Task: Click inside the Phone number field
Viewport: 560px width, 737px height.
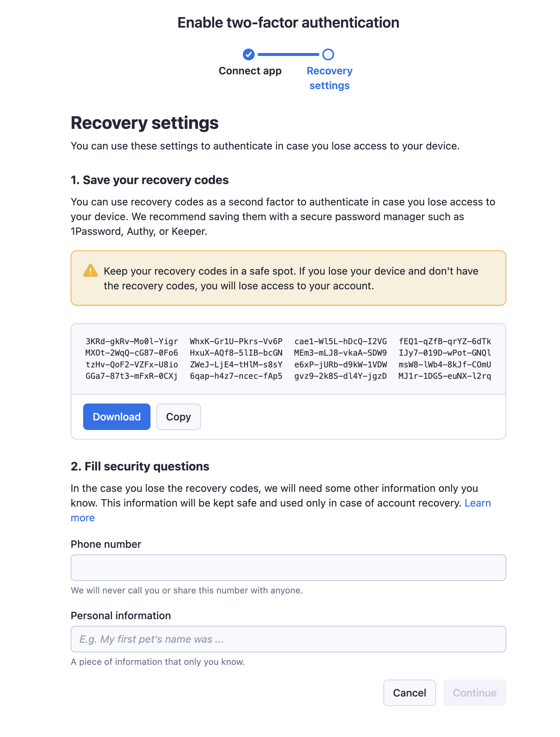Action: coord(288,567)
